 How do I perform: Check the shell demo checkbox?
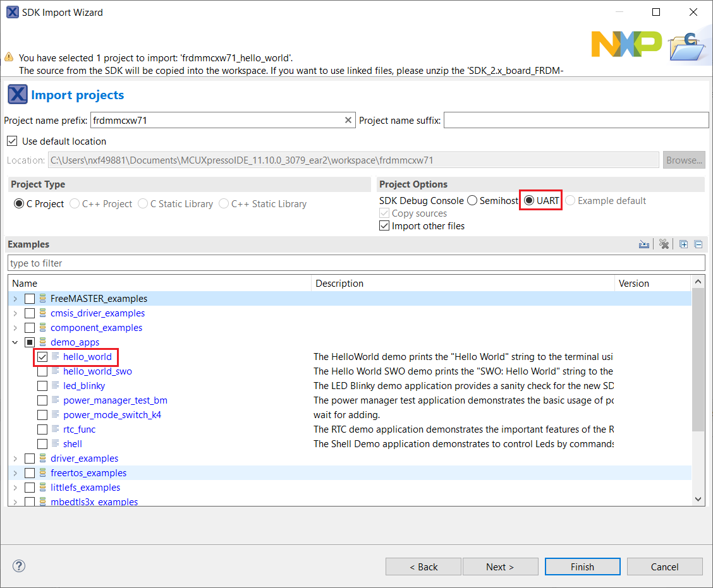click(42, 444)
